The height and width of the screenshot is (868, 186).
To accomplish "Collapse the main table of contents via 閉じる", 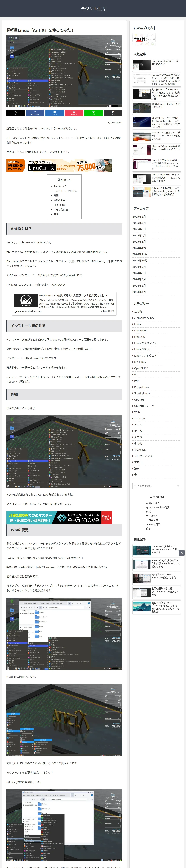I will point(68,180).
